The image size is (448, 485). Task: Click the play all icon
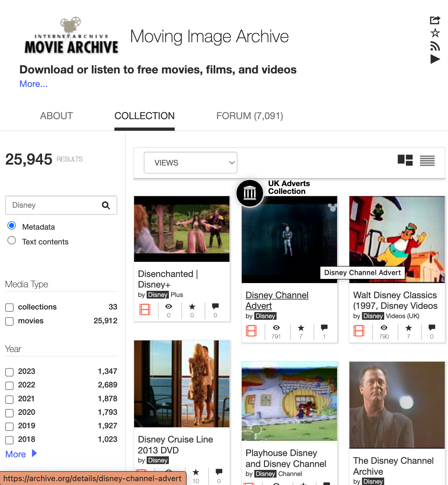[x=435, y=59]
